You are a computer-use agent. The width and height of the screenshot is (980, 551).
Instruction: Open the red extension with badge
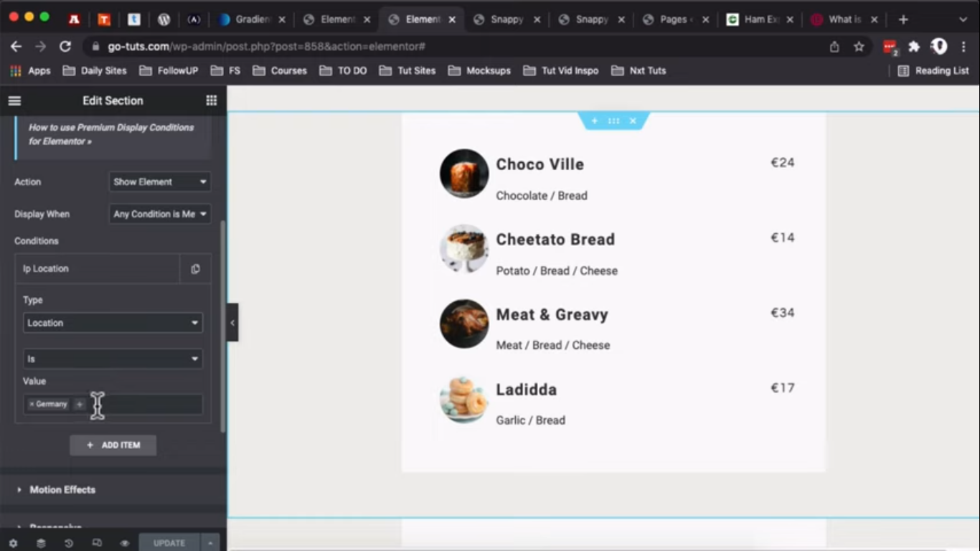tap(890, 47)
